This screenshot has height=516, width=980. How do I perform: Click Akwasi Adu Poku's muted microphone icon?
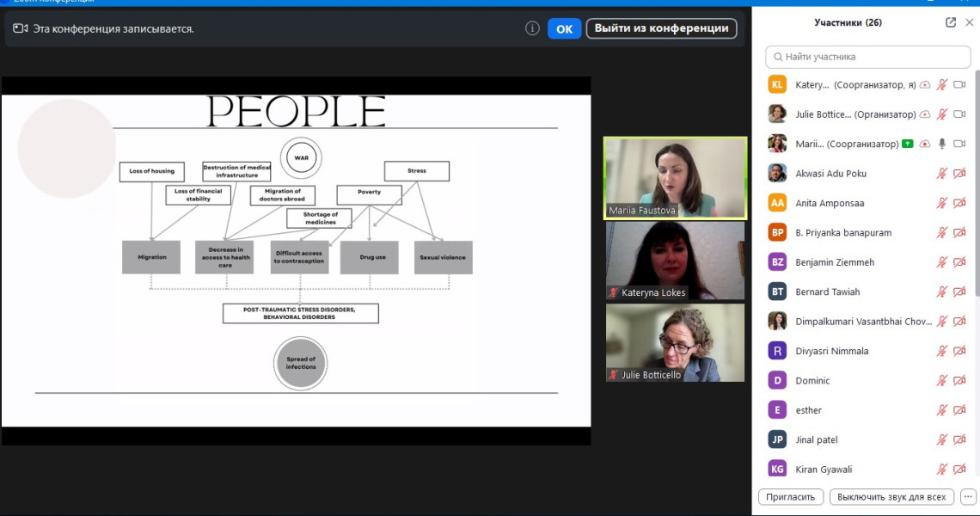[x=942, y=174]
